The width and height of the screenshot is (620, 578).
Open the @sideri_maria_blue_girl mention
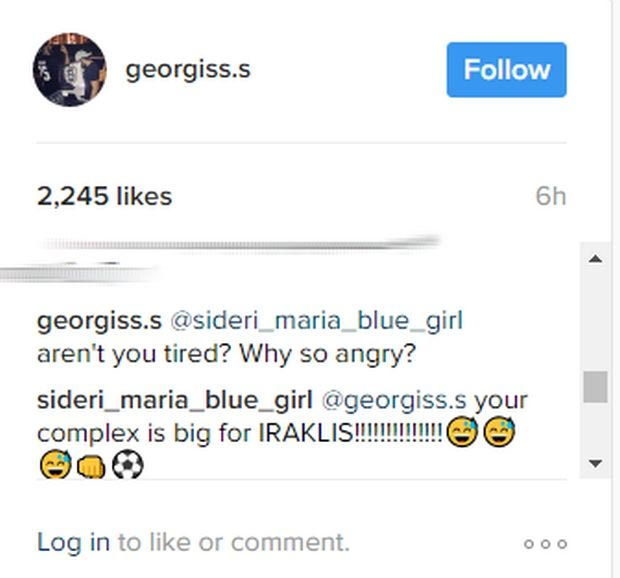[318, 321]
